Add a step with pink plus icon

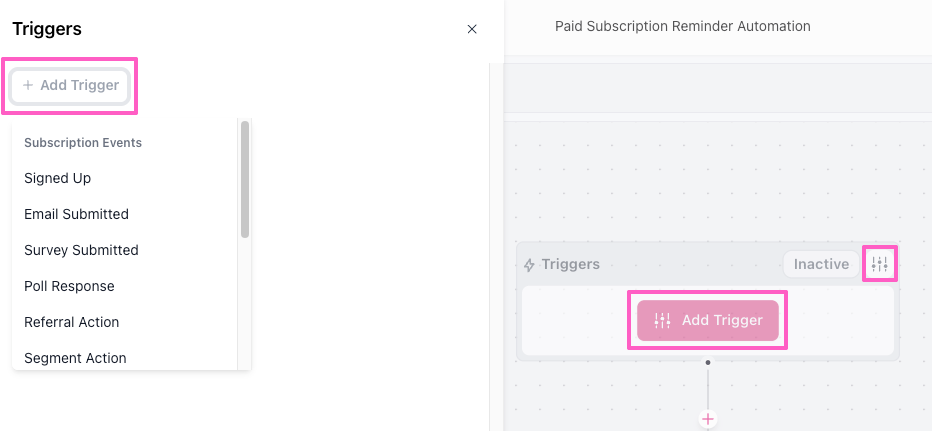tap(707, 419)
